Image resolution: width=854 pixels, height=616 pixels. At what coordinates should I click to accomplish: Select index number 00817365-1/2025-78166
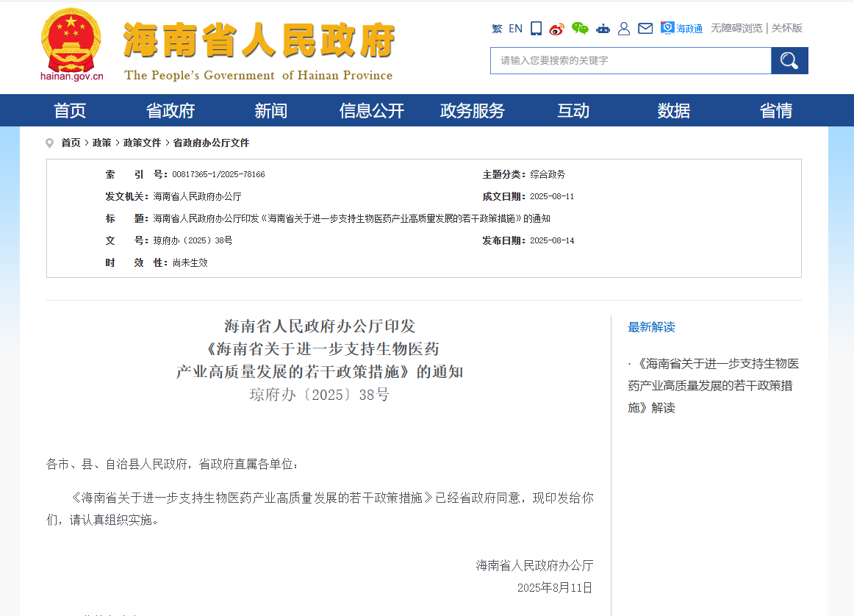click(218, 174)
